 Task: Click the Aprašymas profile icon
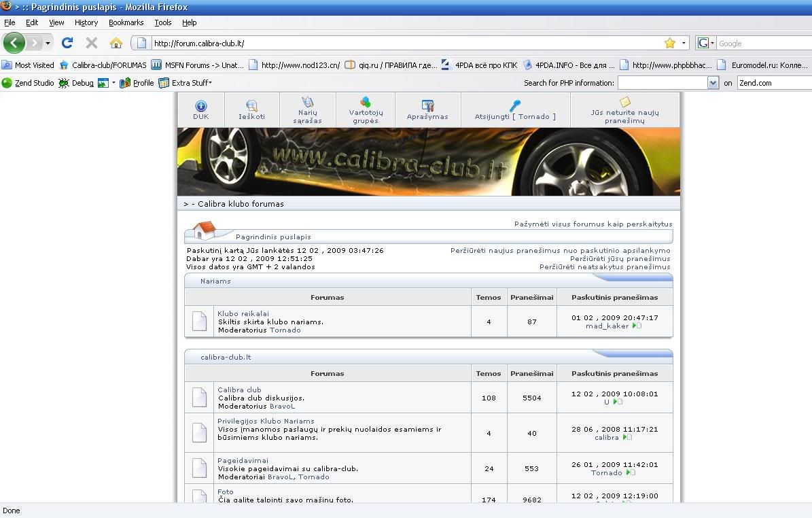[x=427, y=106]
